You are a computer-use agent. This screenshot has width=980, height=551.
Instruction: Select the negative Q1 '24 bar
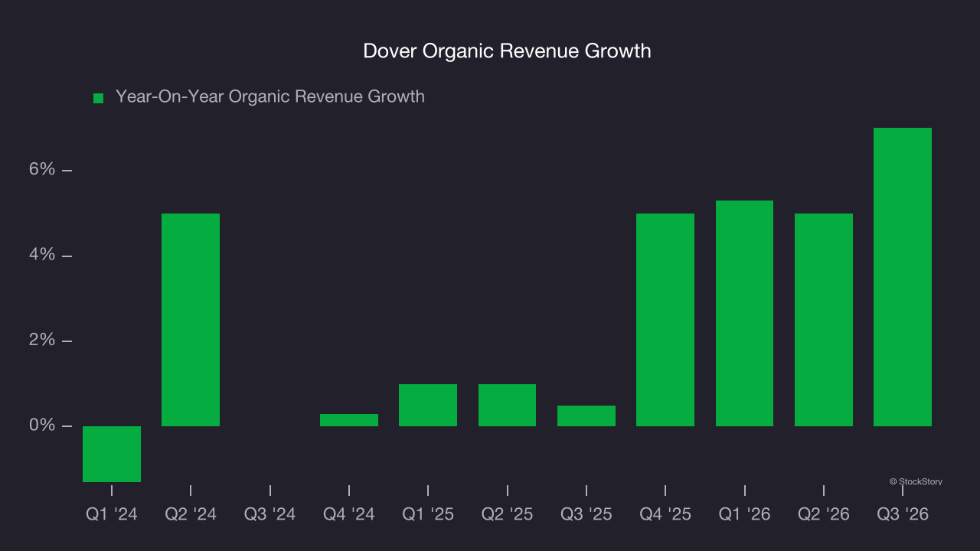[x=112, y=454]
